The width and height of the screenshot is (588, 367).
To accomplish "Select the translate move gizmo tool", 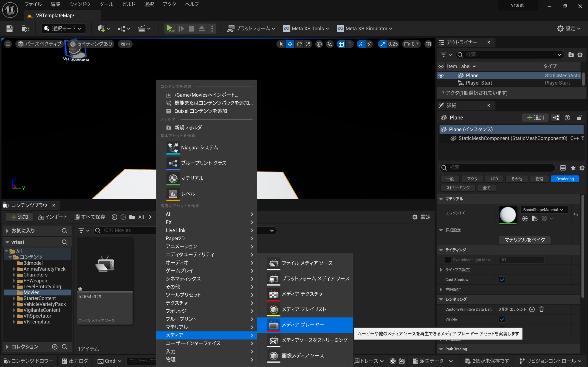I will (x=290, y=44).
